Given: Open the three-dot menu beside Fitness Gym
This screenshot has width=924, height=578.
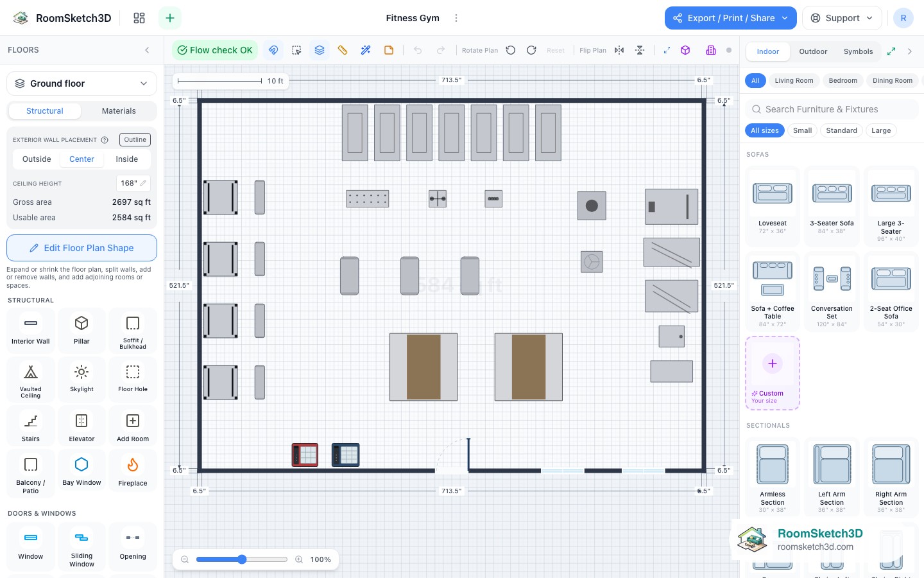Looking at the screenshot, I should pyautogui.click(x=456, y=18).
